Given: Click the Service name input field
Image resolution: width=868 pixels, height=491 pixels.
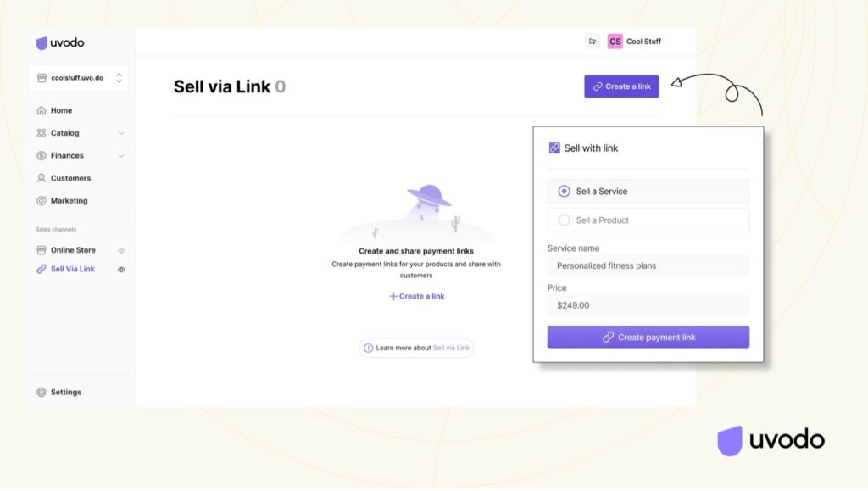Looking at the screenshot, I should click(x=648, y=265).
